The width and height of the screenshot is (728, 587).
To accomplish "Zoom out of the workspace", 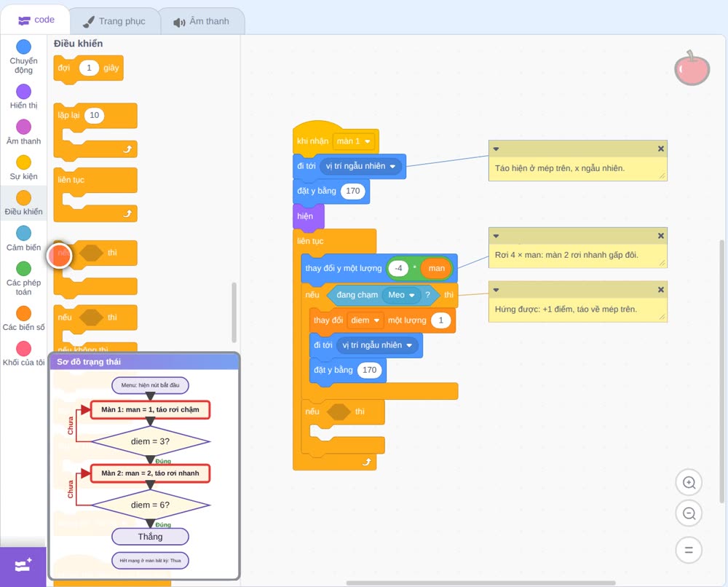I will (x=689, y=513).
